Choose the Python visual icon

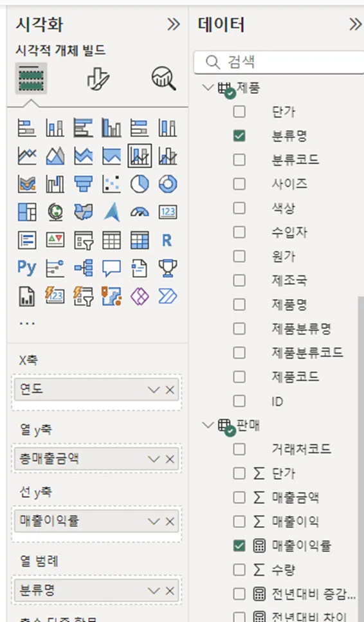coord(27,268)
